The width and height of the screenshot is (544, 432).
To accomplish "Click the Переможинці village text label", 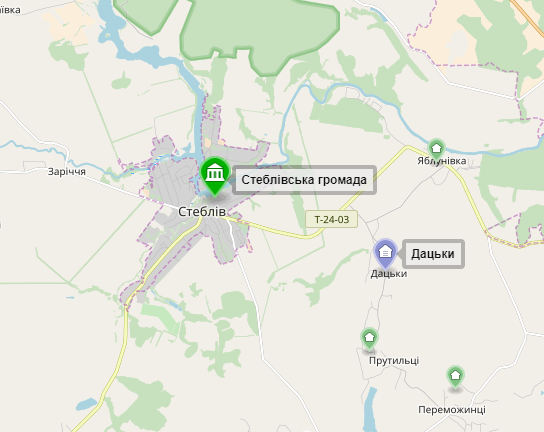I will point(452,410).
